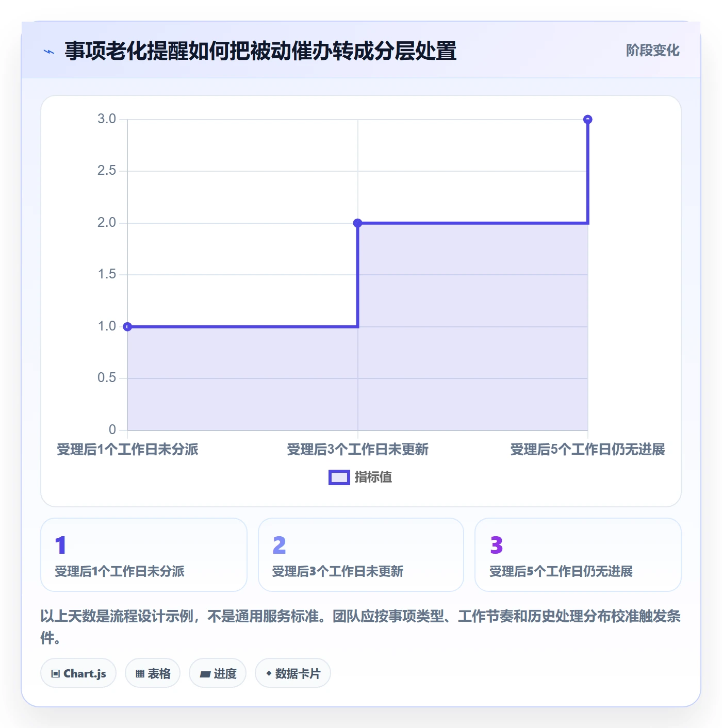The image size is (722, 728).
Task: Click the title 事项老化提醒如何把被动催办转成分层处置
Action: pyautogui.click(x=260, y=51)
